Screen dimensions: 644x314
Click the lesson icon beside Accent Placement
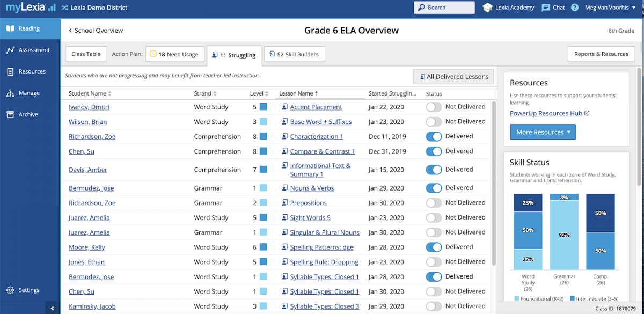(x=285, y=107)
